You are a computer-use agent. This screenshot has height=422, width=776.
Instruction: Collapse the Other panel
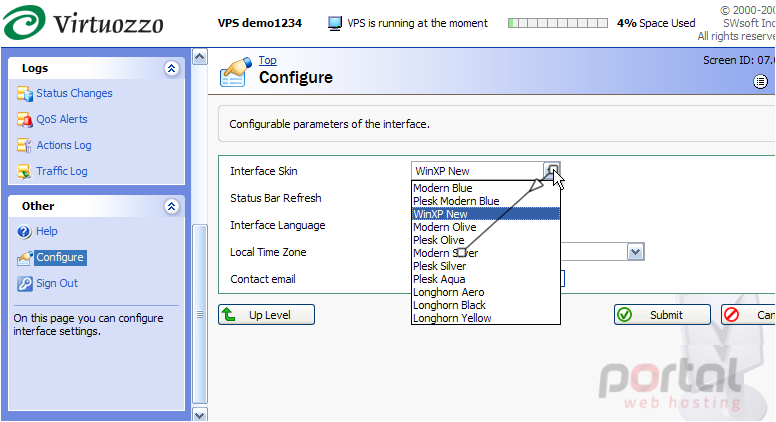point(171,206)
